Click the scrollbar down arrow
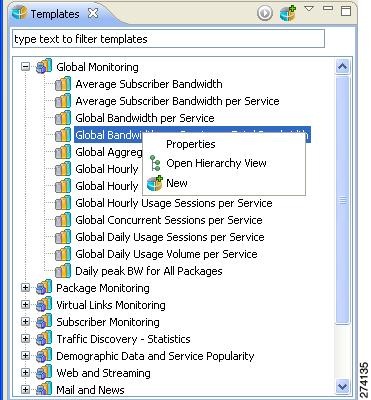371x400 pixels. (x=342, y=387)
